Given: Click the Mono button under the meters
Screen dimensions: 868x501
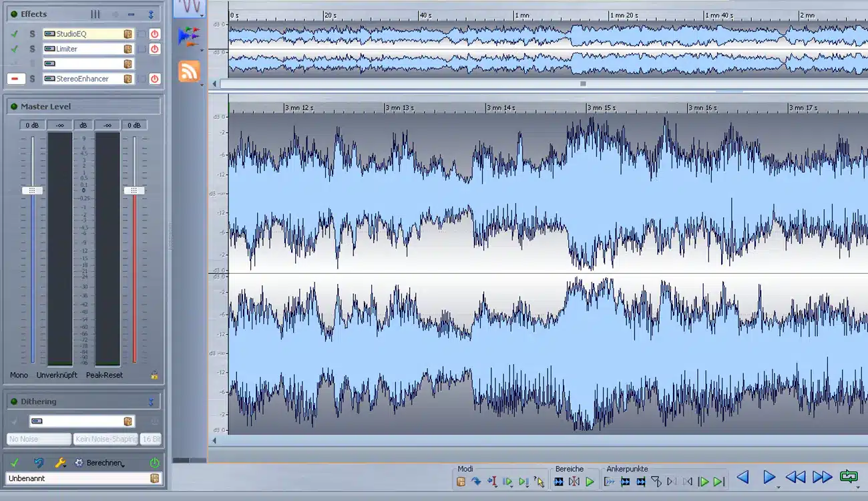Looking at the screenshot, I should tap(19, 375).
